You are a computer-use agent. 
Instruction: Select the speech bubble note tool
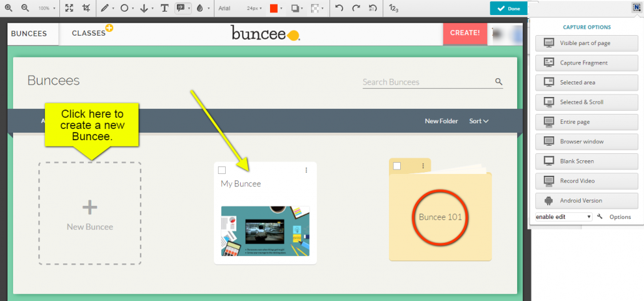tap(181, 8)
